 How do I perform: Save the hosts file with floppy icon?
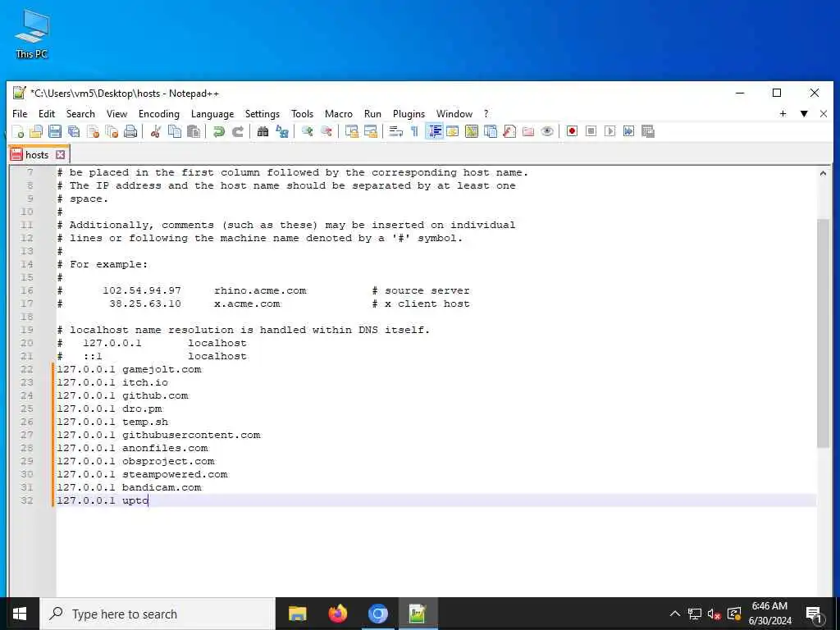[x=55, y=131]
